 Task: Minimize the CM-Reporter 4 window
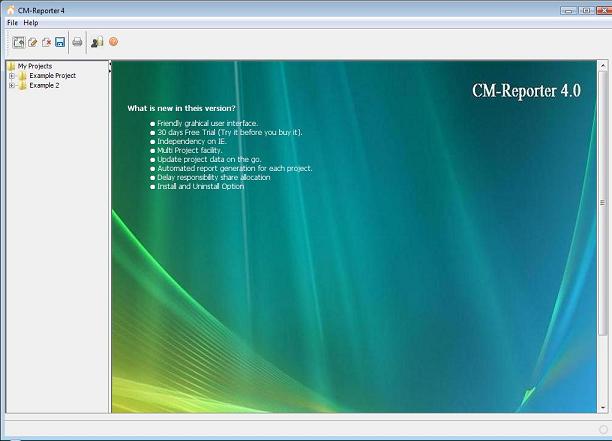(568, 11)
